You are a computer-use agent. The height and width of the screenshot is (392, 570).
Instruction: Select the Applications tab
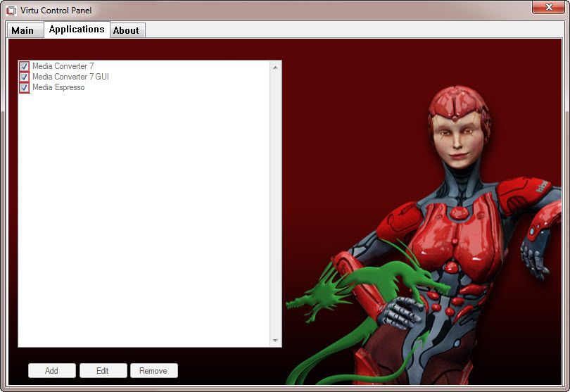(x=77, y=29)
